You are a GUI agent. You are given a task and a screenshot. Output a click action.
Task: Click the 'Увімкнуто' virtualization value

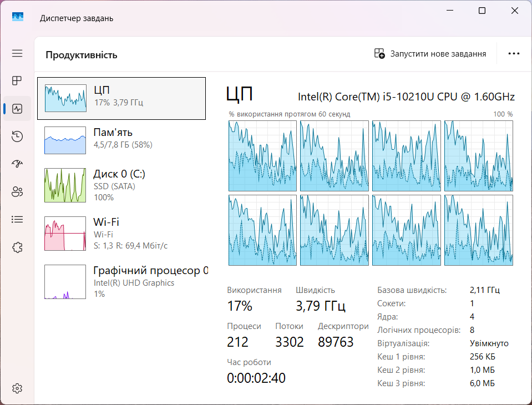click(x=489, y=343)
